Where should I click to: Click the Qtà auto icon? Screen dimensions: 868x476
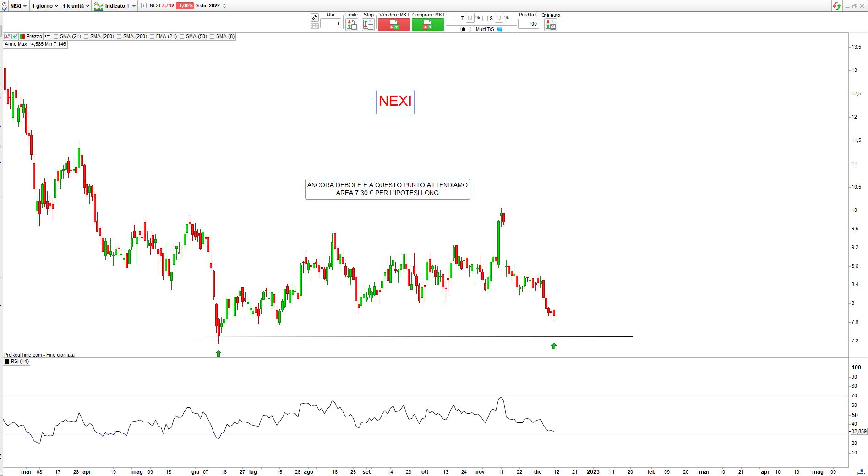551,25
